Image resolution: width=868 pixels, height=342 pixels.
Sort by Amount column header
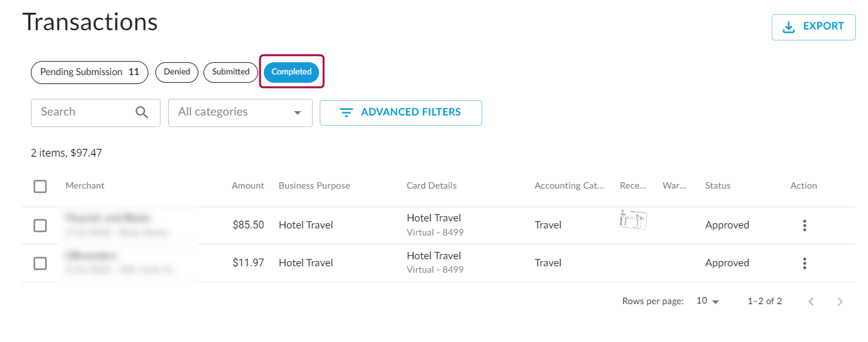(248, 186)
